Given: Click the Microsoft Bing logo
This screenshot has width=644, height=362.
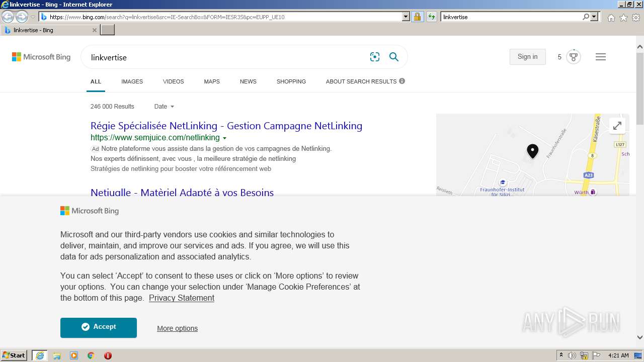Looking at the screenshot, I should point(41,57).
